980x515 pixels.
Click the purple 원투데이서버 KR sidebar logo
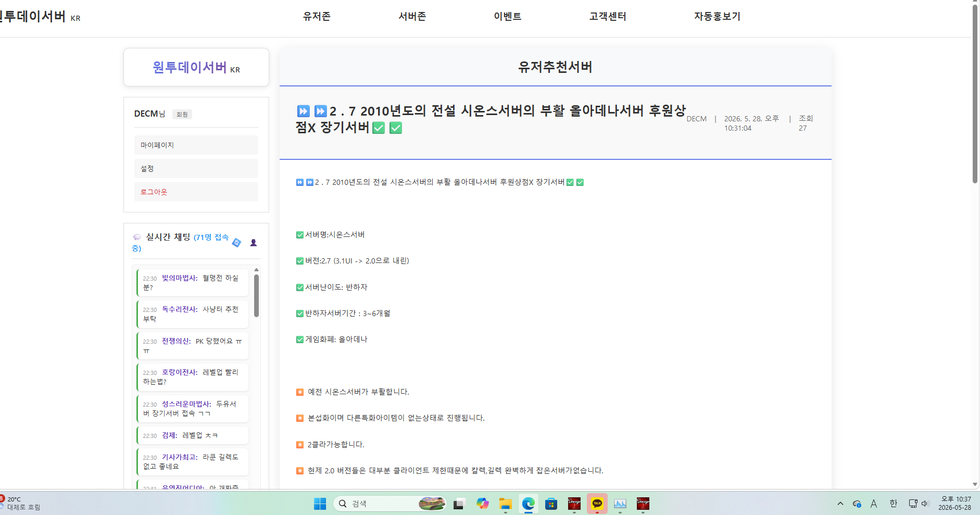[x=196, y=68]
